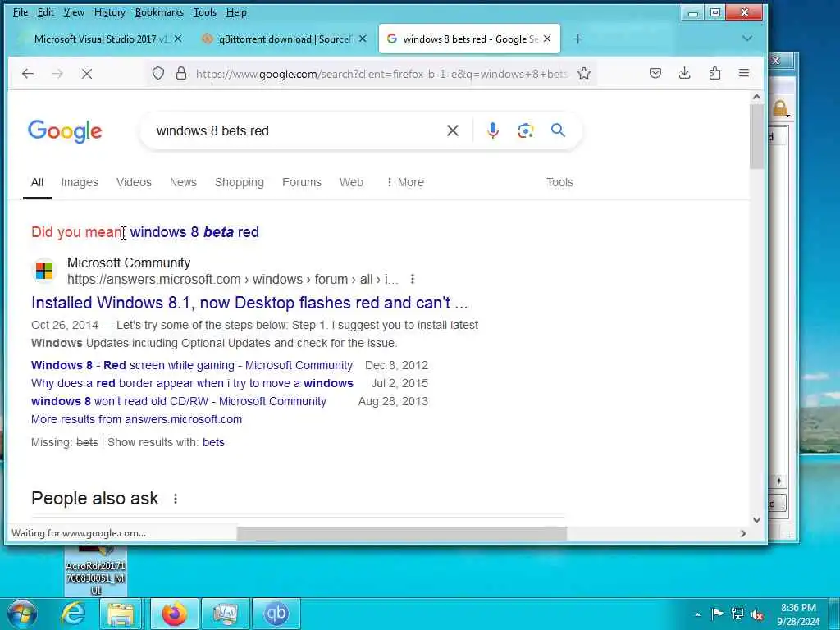Open the Firefox extensions panel
The width and height of the screenshot is (840, 630).
click(x=714, y=73)
